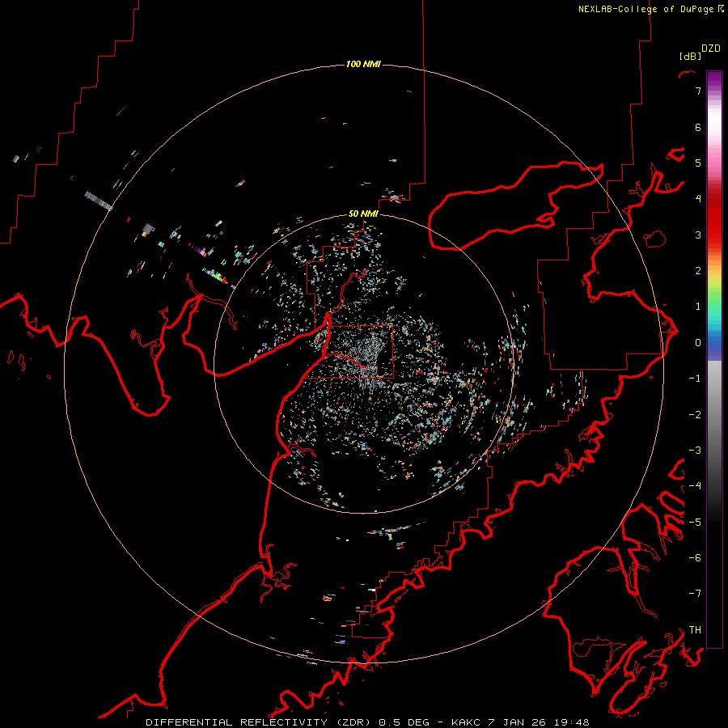Click the -1 value on color scale
Image resolution: width=728 pixels, height=728 pixels.
click(x=695, y=379)
